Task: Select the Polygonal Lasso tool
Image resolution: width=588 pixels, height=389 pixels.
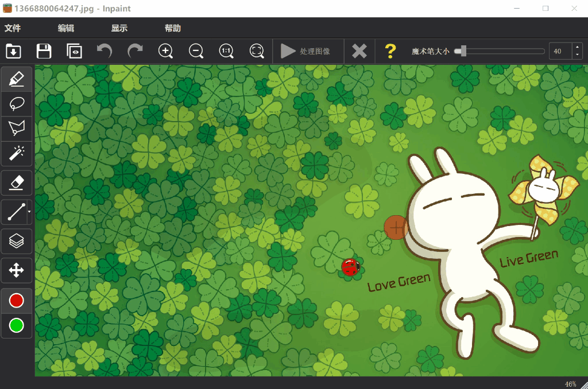Action: [17, 129]
